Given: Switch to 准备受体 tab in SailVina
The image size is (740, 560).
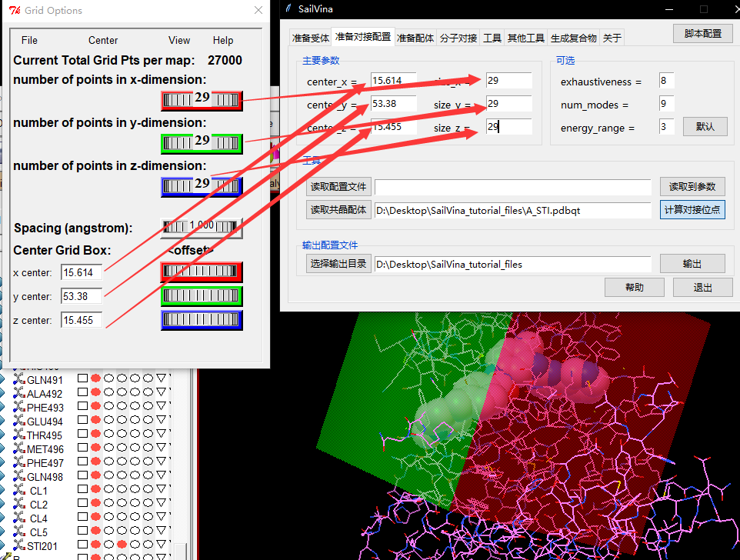Looking at the screenshot, I should [310, 38].
